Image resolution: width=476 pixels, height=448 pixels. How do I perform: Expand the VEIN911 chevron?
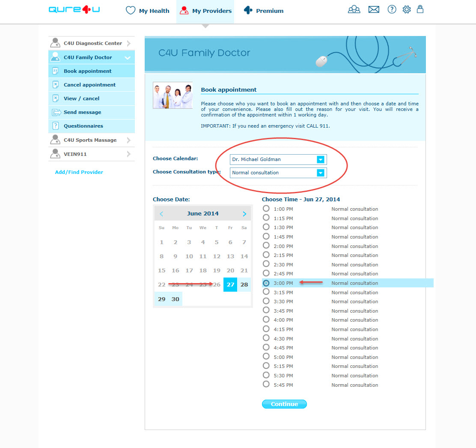point(129,154)
